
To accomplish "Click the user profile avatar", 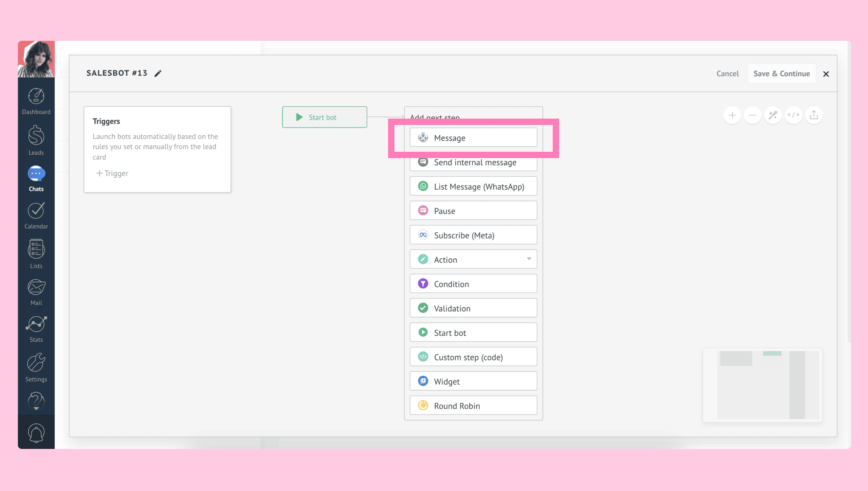I will pyautogui.click(x=36, y=59).
